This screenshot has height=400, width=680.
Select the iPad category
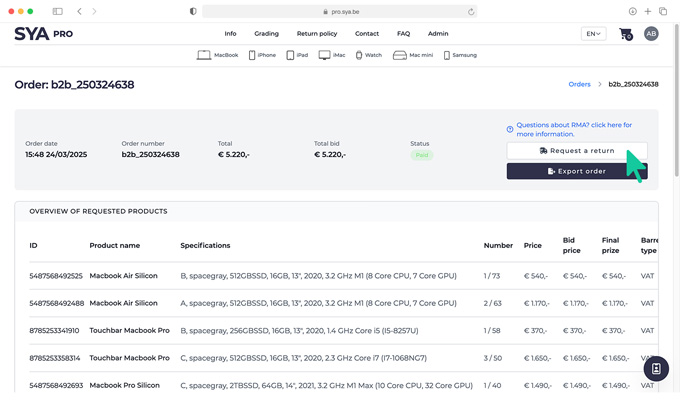point(297,55)
